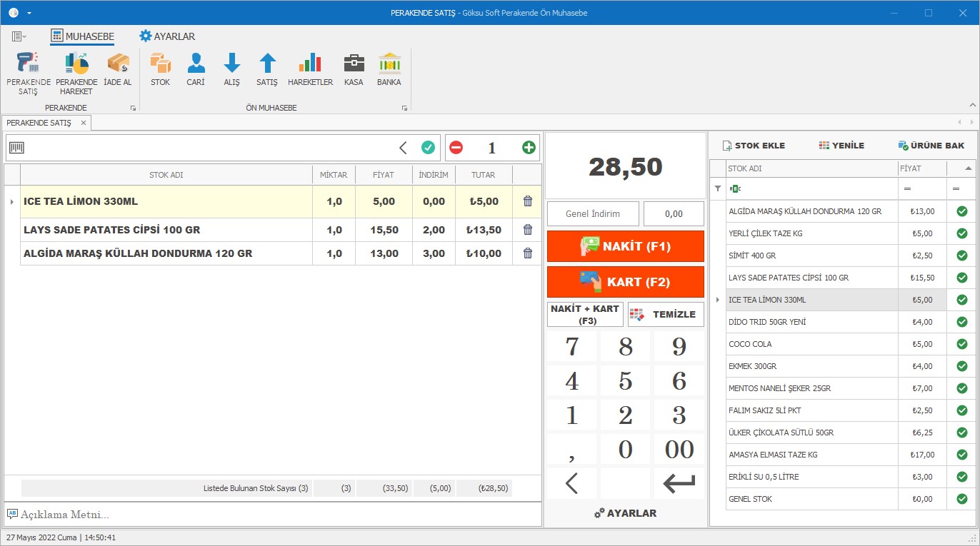Screen dimensions: 980x546
Task: Expand the Ön Muhasebe group launcher
Action: click(x=404, y=108)
